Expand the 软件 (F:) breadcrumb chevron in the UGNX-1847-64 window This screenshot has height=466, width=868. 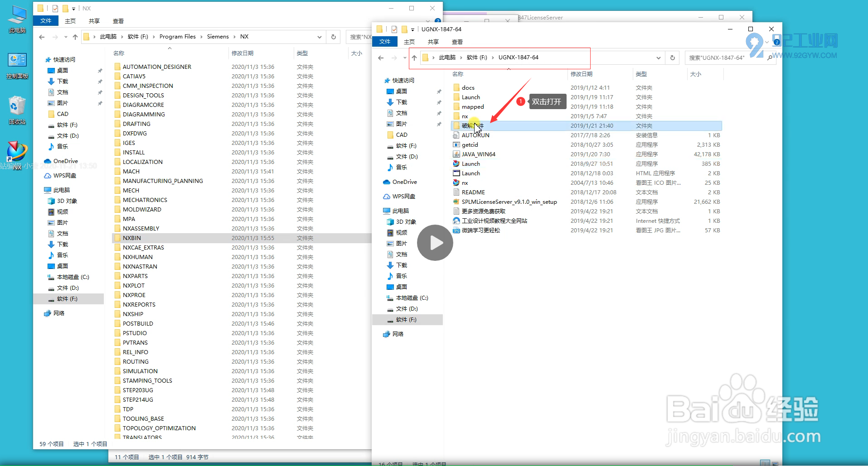(493, 58)
